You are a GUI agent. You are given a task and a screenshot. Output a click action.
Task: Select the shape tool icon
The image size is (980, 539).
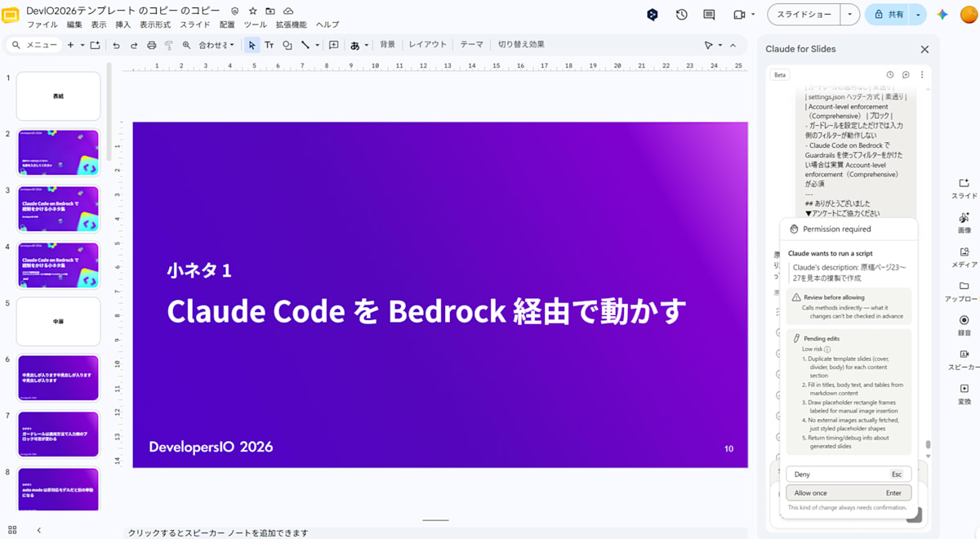pyautogui.click(x=287, y=45)
